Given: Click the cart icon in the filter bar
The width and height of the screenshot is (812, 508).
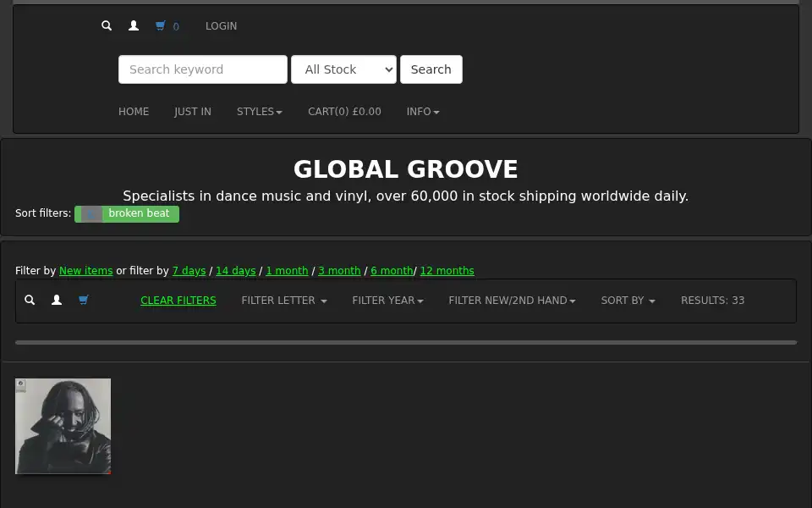Looking at the screenshot, I should coord(84,300).
